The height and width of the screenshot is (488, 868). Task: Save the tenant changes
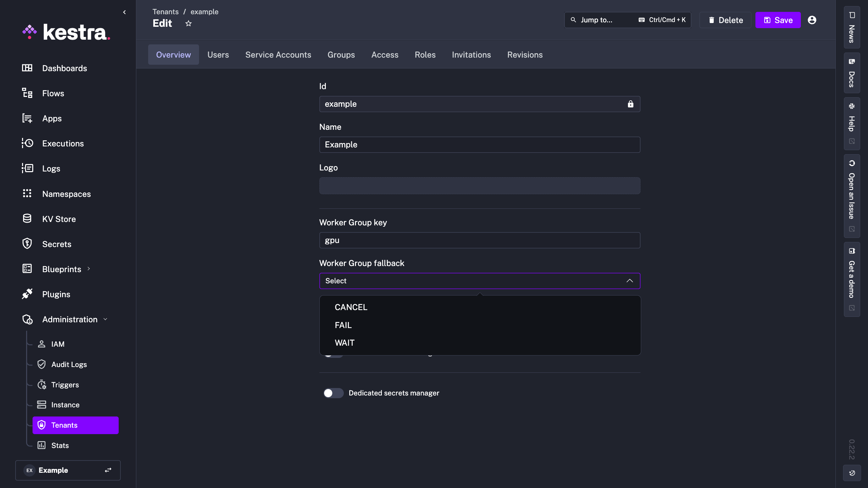[778, 20]
